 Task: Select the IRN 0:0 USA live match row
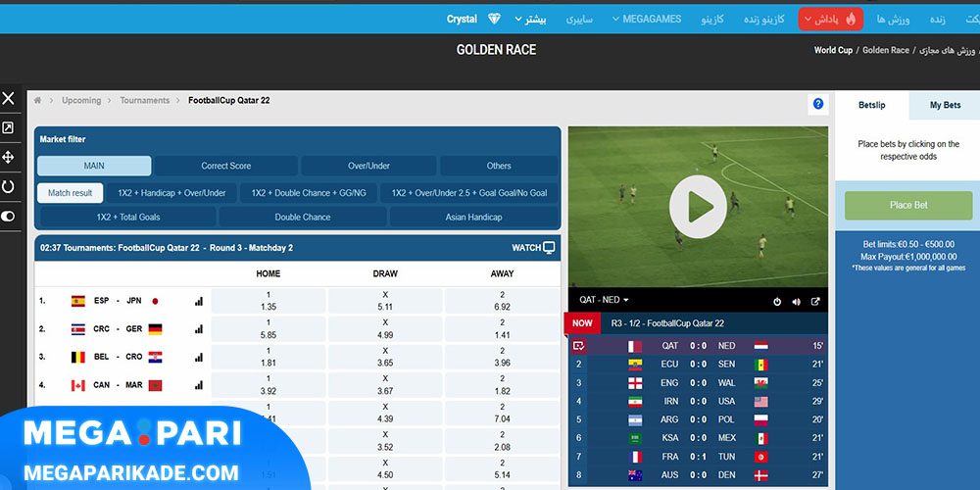pos(699,401)
